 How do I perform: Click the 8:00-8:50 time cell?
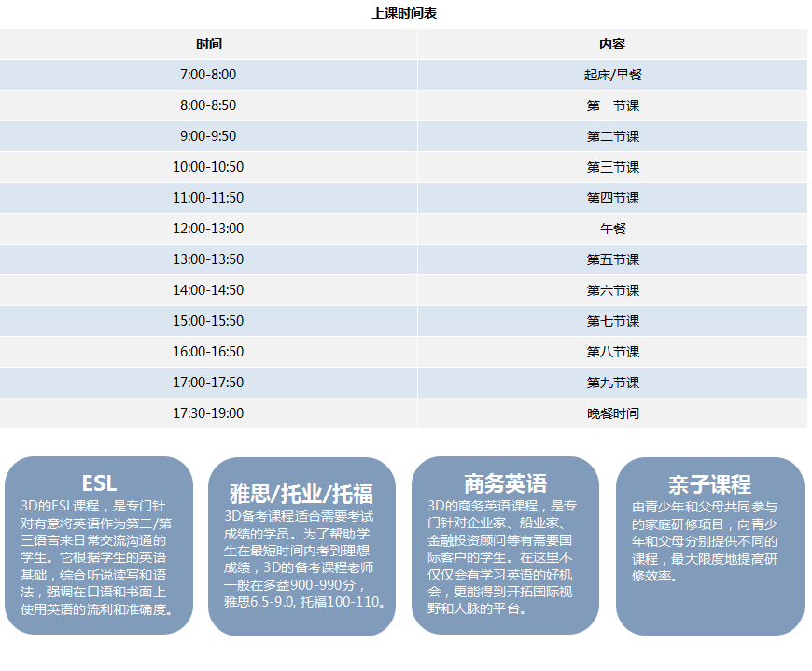coord(209,105)
